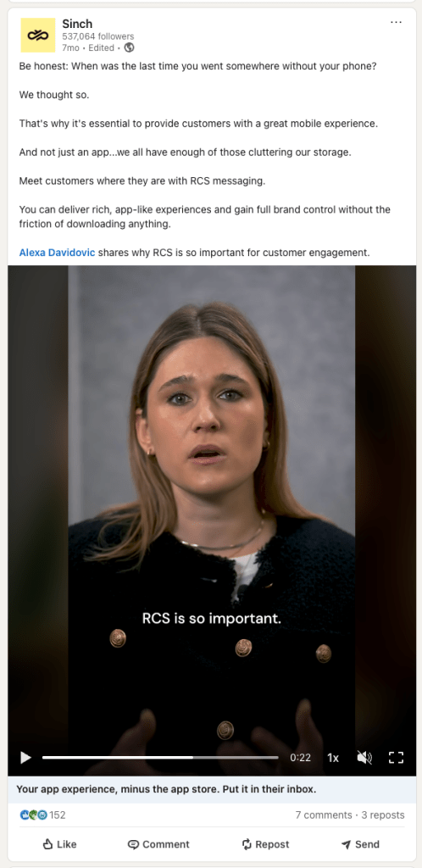Expand the 7 comments section
Viewport: 422px width, 868px height.
[324, 815]
